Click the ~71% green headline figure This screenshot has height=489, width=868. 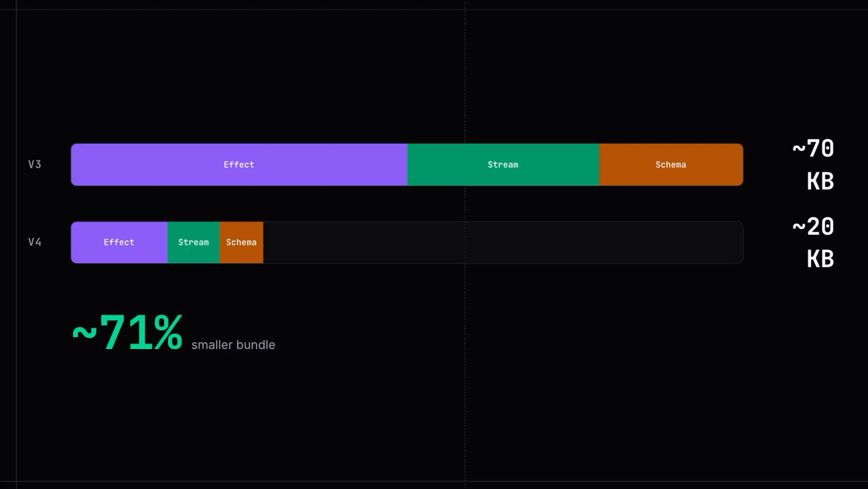pyautogui.click(x=128, y=332)
